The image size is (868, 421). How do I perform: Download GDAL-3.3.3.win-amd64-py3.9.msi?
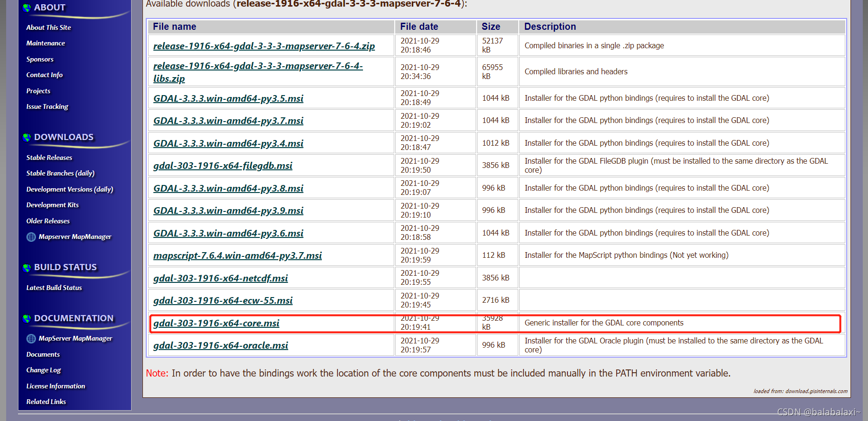[228, 210]
